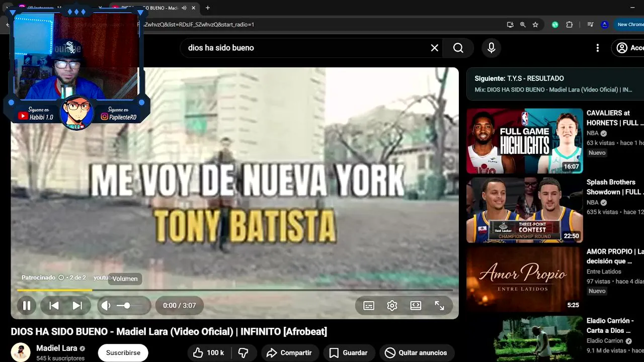Image resolution: width=644 pixels, height=362 pixels.
Task: Share the video with Compartir
Action: point(289,352)
